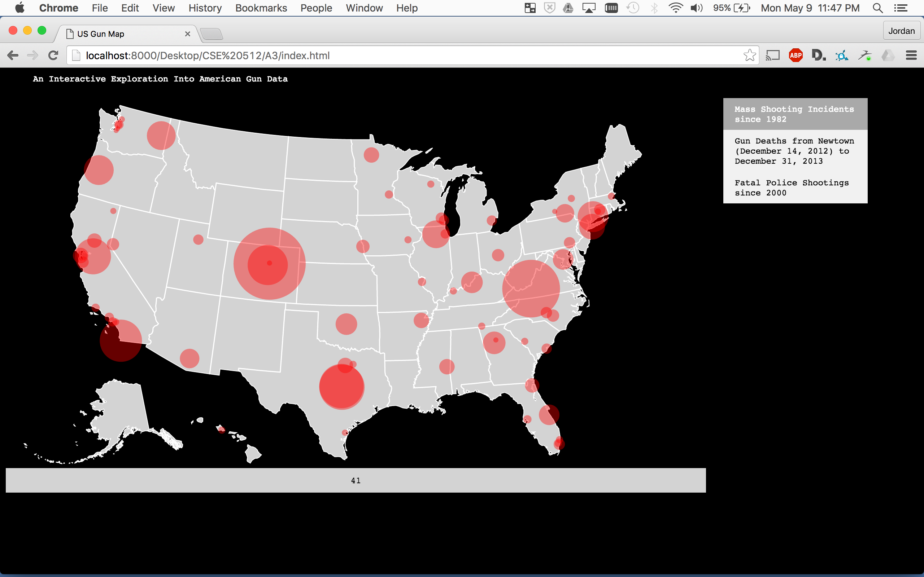Select Fatal Police Shootings since 2000
This screenshot has height=577, width=924.
click(792, 188)
